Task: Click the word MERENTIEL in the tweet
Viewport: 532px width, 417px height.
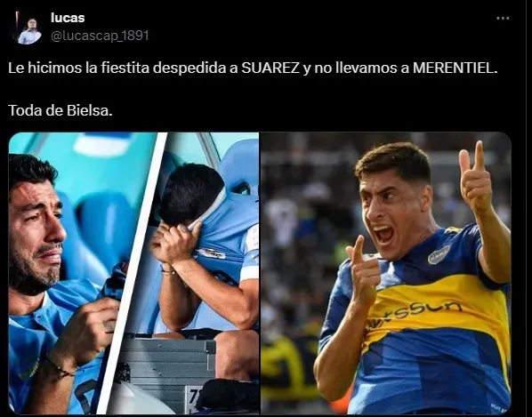Action: [x=455, y=68]
